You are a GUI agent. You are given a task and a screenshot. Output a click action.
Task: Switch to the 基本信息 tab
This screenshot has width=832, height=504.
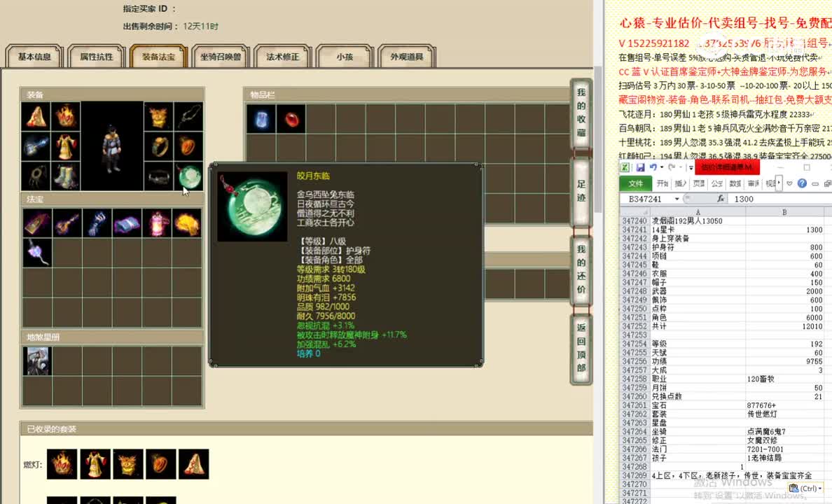click(34, 56)
